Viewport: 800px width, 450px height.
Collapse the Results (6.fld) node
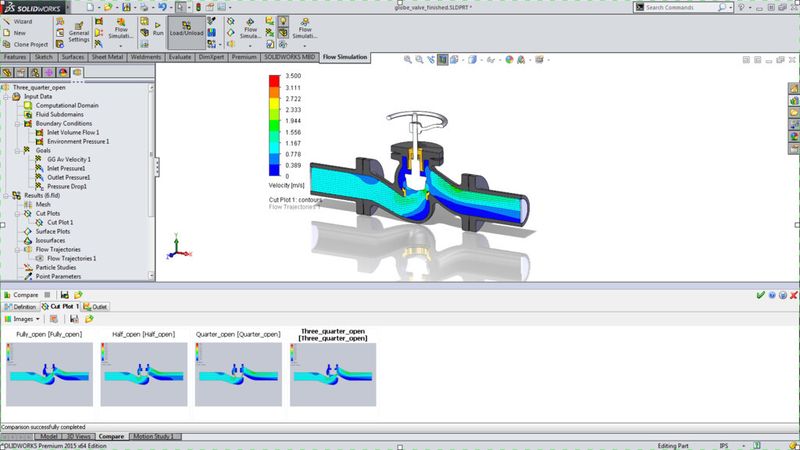tap(6, 195)
